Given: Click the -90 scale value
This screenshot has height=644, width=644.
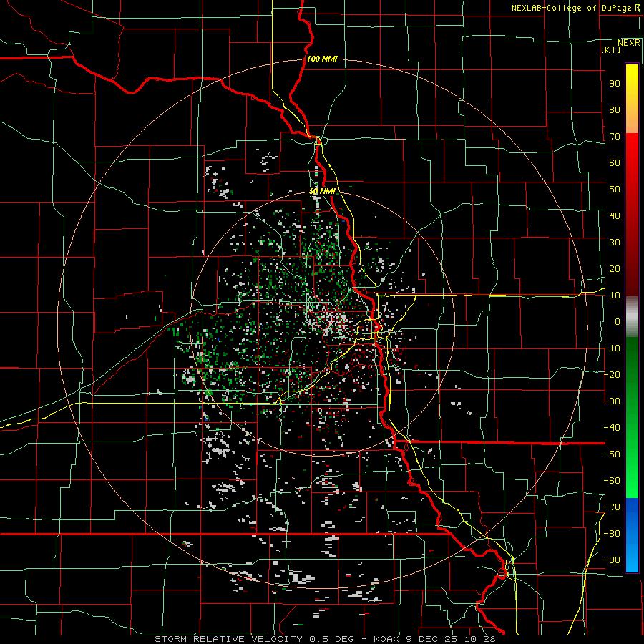Looking at the screenshot, I should (x=612, y=560).
